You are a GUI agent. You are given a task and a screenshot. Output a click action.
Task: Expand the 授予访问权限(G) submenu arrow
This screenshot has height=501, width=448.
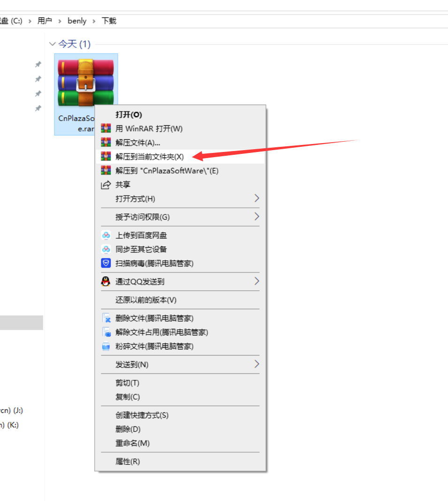pyautogui.click(x=257, y=217)
